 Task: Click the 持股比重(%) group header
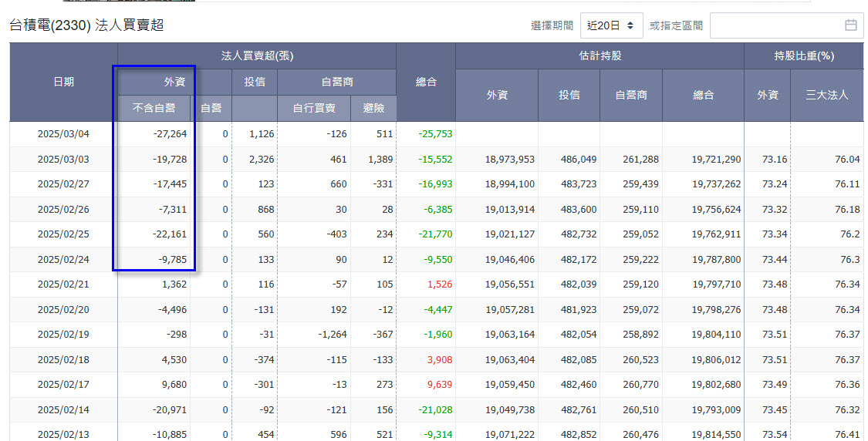[804, 56]
